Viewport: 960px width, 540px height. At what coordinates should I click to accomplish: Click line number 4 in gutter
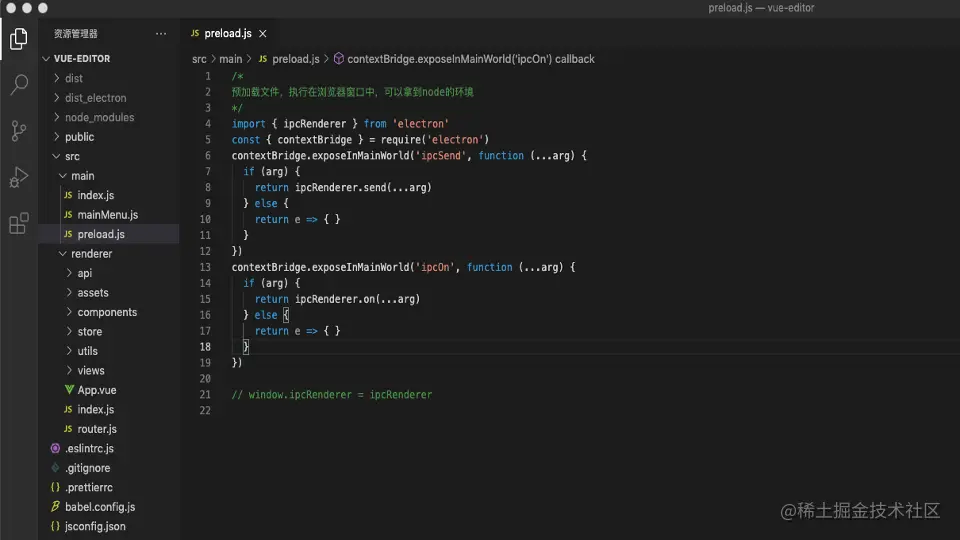pos(208,124)
